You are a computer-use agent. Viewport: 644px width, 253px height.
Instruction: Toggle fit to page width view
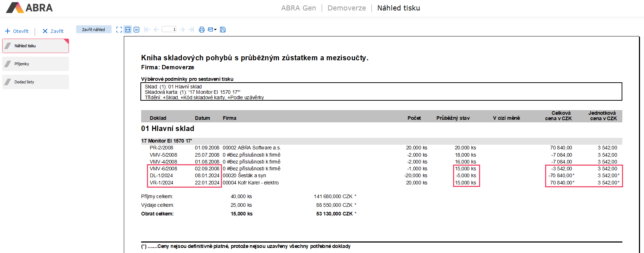pos(128,30)
